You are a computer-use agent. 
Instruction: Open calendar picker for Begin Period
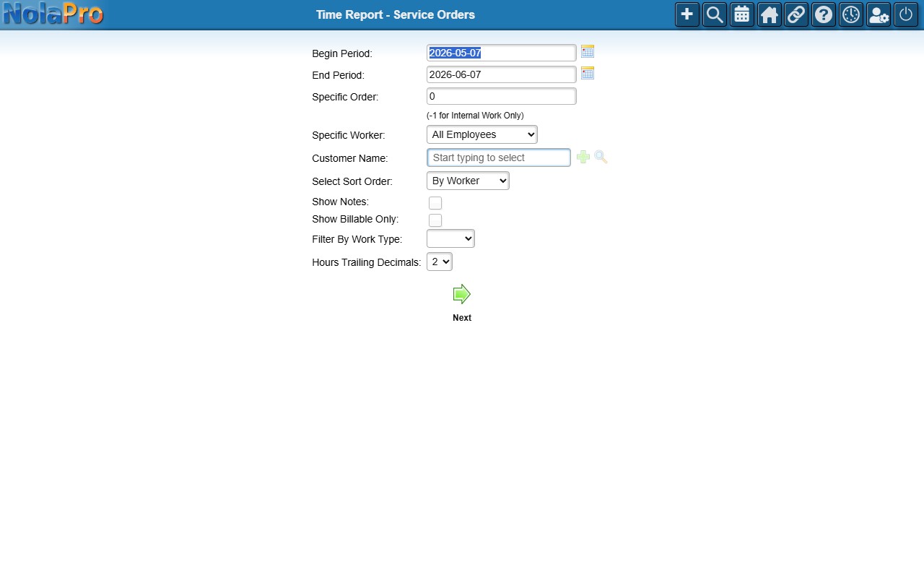coord(588,51)
